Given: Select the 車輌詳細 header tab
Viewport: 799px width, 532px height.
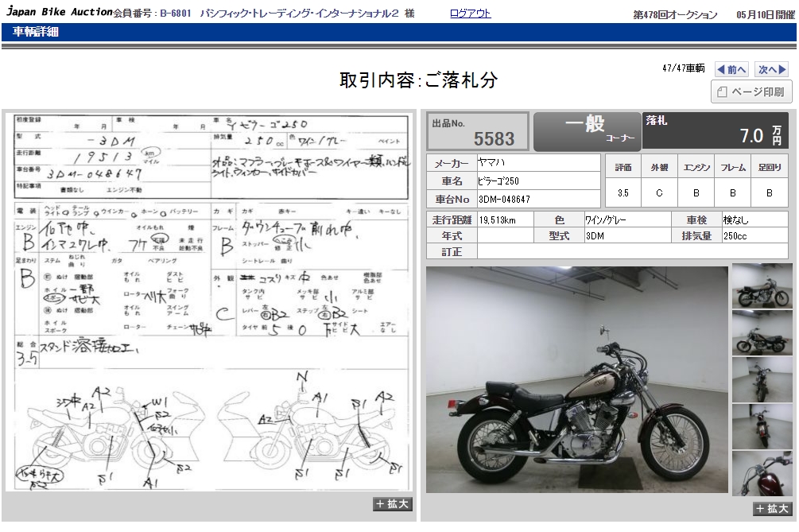Looking at the screenshot, I should pos(36,33).
